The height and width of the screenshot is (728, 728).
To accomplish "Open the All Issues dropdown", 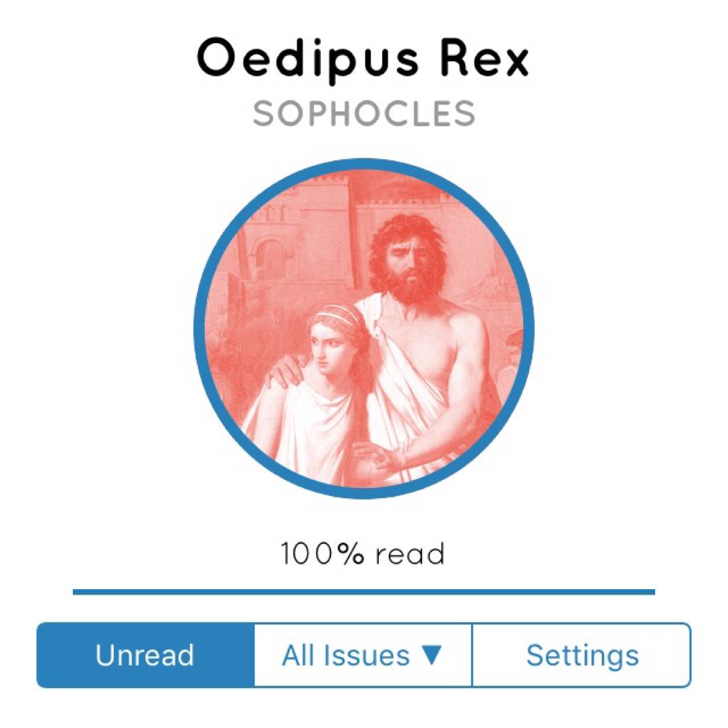I will point(363,655).
